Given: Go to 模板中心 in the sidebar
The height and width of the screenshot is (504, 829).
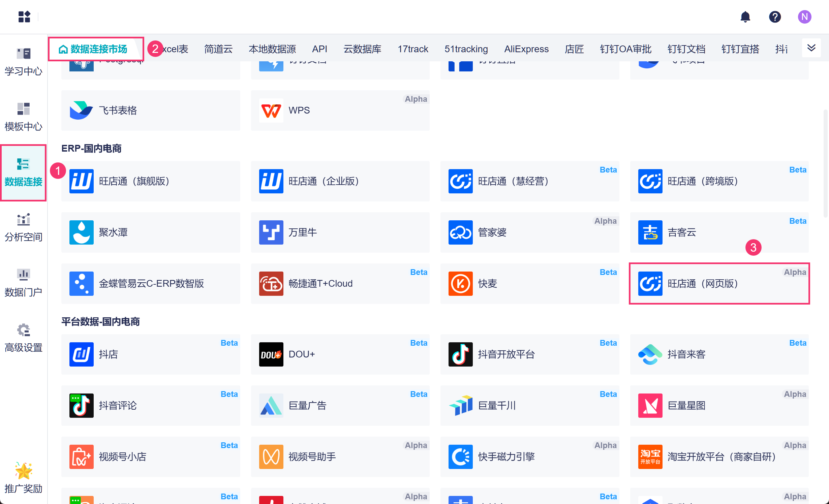Looking at the screenshot, I should click(24, 117).
